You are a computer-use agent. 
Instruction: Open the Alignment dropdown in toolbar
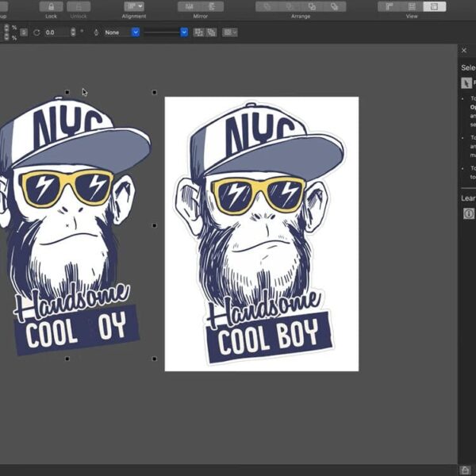coord(133,6)
